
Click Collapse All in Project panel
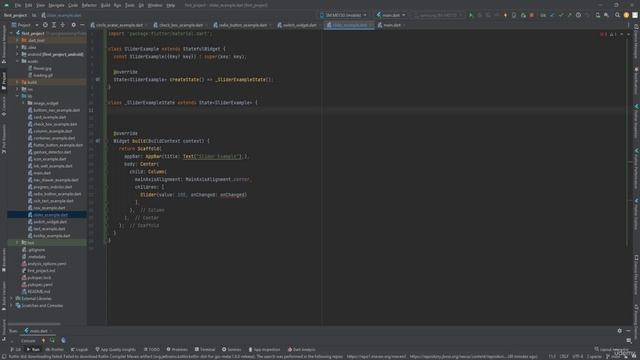(x=62, y=25)
